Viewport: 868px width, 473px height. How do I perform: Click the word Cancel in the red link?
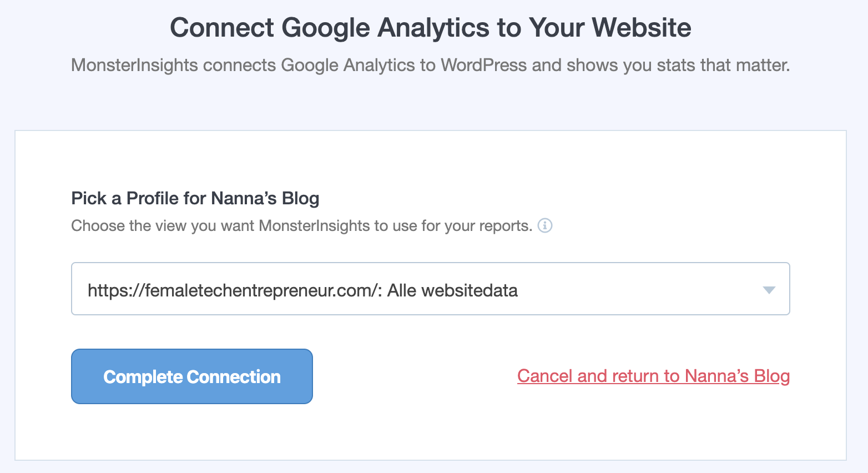(544, 376)
